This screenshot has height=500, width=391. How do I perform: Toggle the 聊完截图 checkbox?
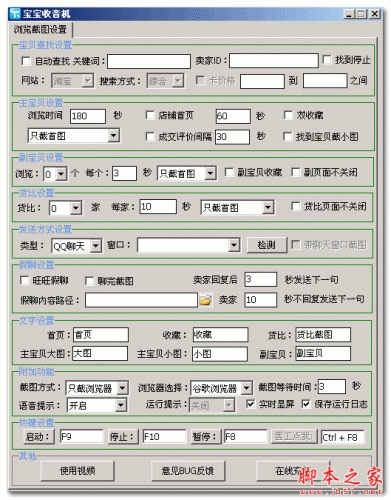89,281
